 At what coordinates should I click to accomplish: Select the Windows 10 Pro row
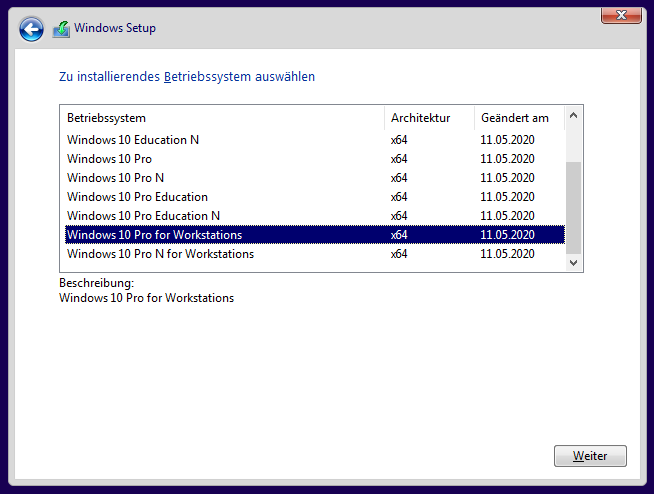(x=315, y=159)
